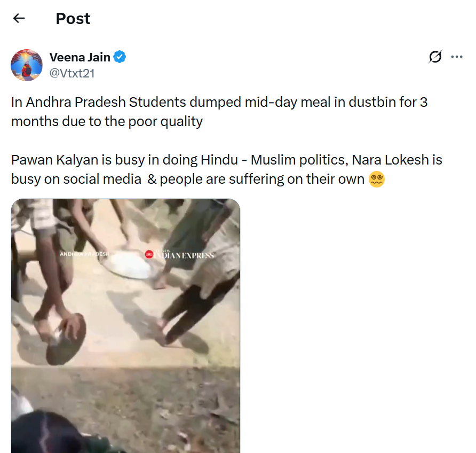Click the Veena Jain display name

coord(80,57)
